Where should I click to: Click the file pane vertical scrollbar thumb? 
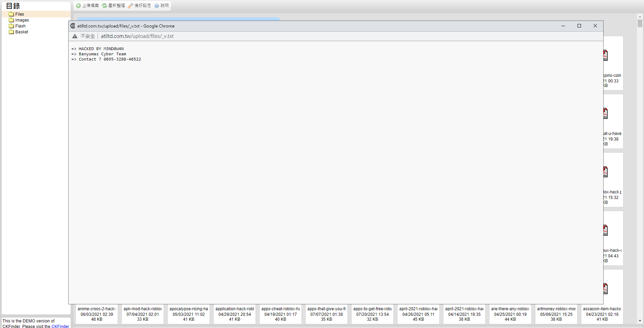640,23
